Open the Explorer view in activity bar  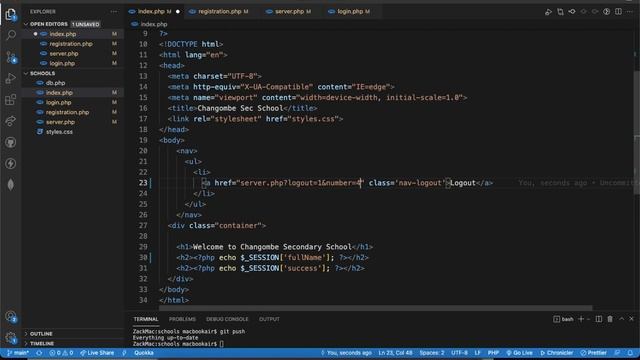[11, 14]
